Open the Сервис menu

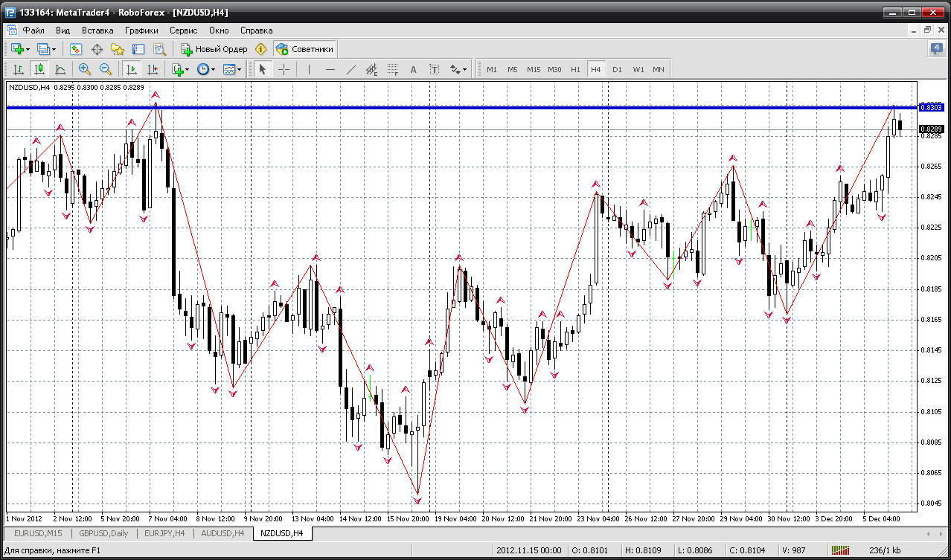pyautogui.click(x=183, y=30)
